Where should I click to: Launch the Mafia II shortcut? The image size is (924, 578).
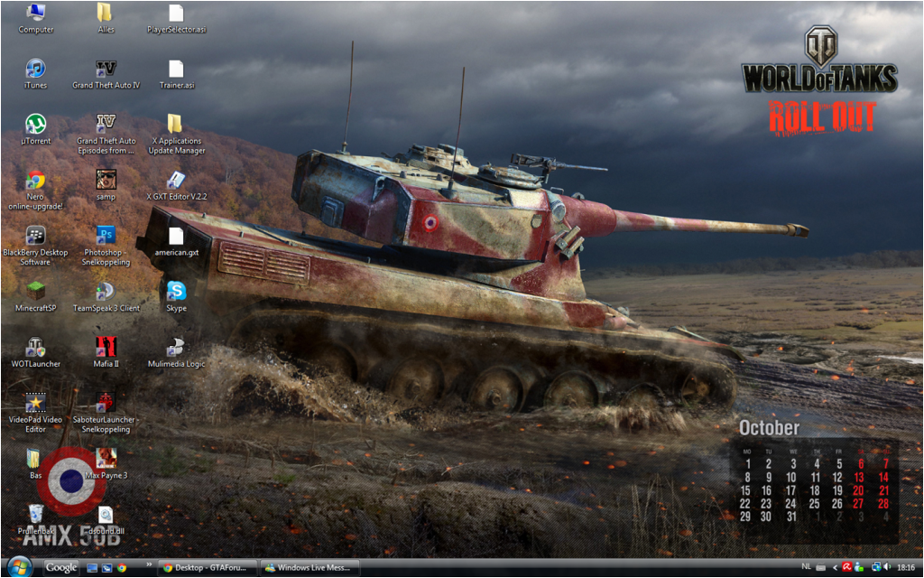(x=106, y=352)
